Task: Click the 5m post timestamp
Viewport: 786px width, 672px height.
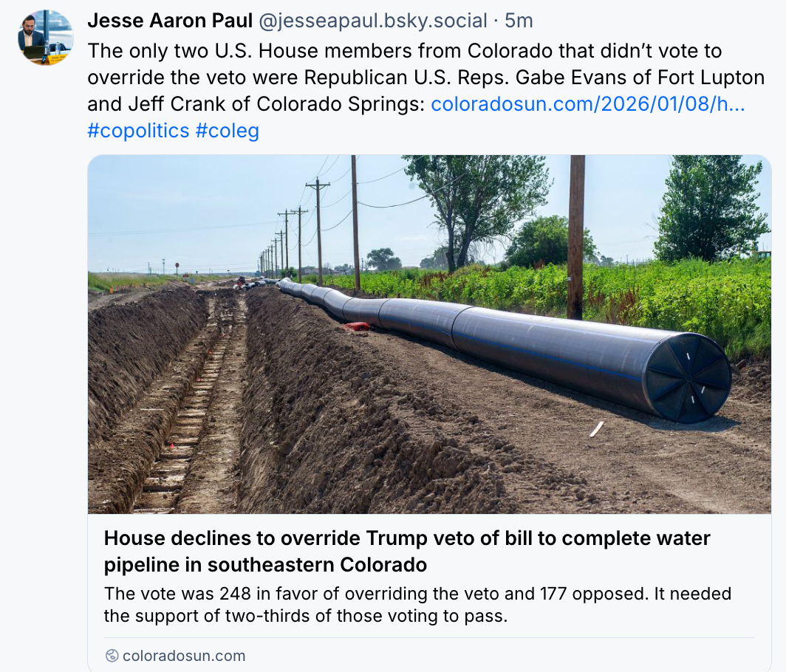Action: [519, 21]
